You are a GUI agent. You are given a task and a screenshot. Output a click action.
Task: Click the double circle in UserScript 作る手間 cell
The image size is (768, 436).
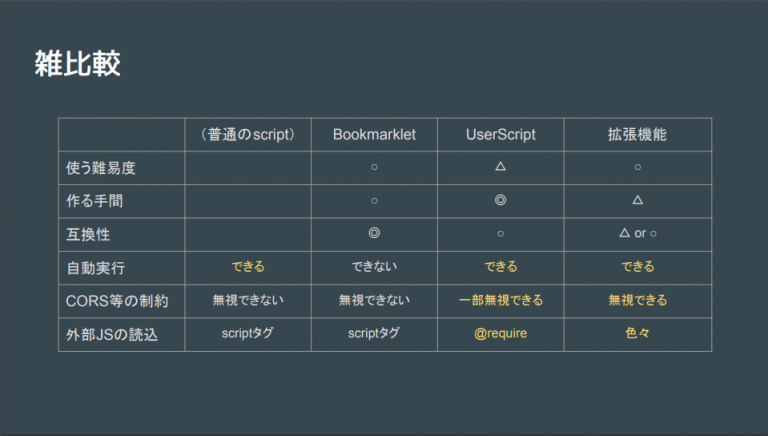[500, 200]
